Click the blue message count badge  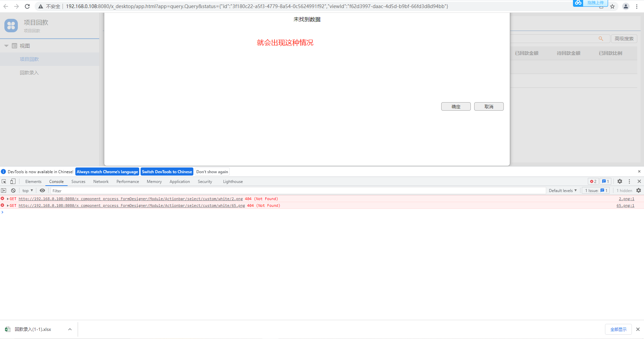[605, 182]
